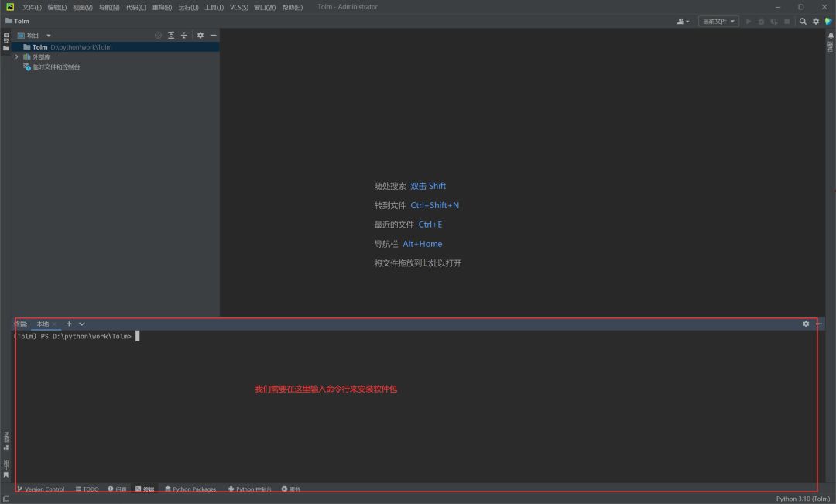Click the Python 3.10 (Tolm) interpreter selector
836x504 pixels.
pos(803,499)
